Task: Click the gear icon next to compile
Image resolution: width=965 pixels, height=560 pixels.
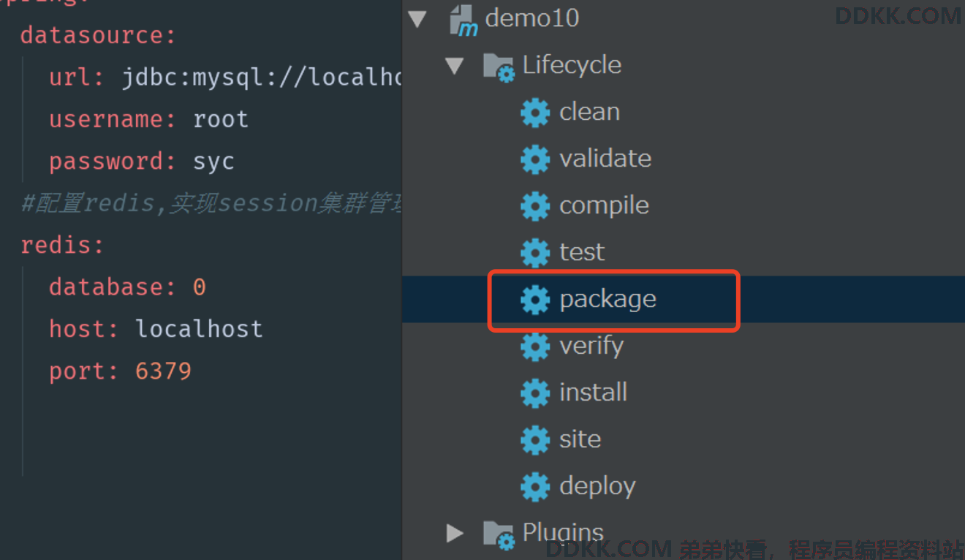Action: (534, 206)
